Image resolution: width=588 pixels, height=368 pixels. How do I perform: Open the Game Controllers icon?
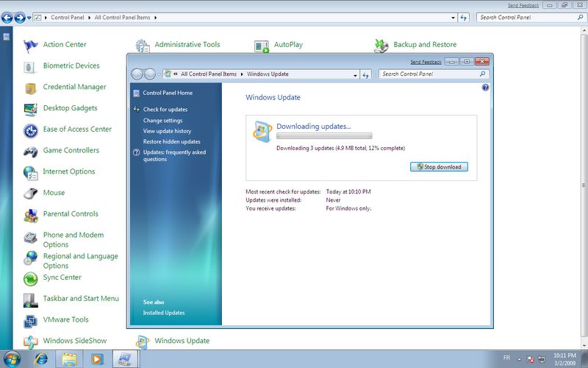click(30, 152)
